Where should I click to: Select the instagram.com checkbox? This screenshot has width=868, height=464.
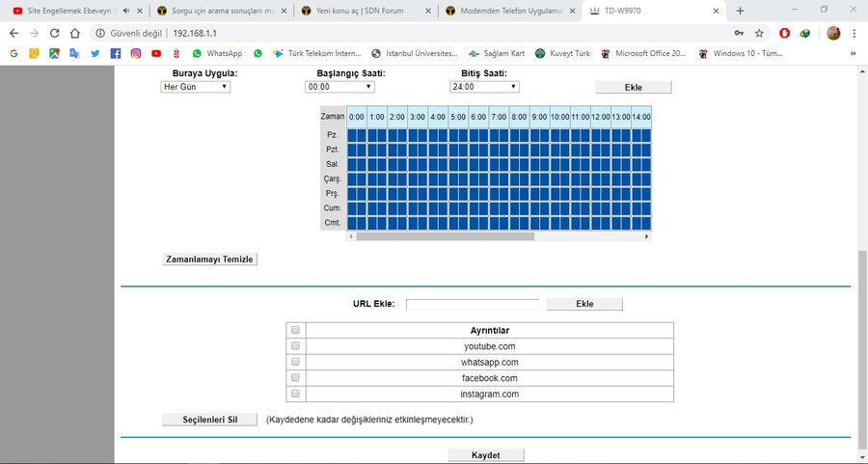click(x=295, y=394)
